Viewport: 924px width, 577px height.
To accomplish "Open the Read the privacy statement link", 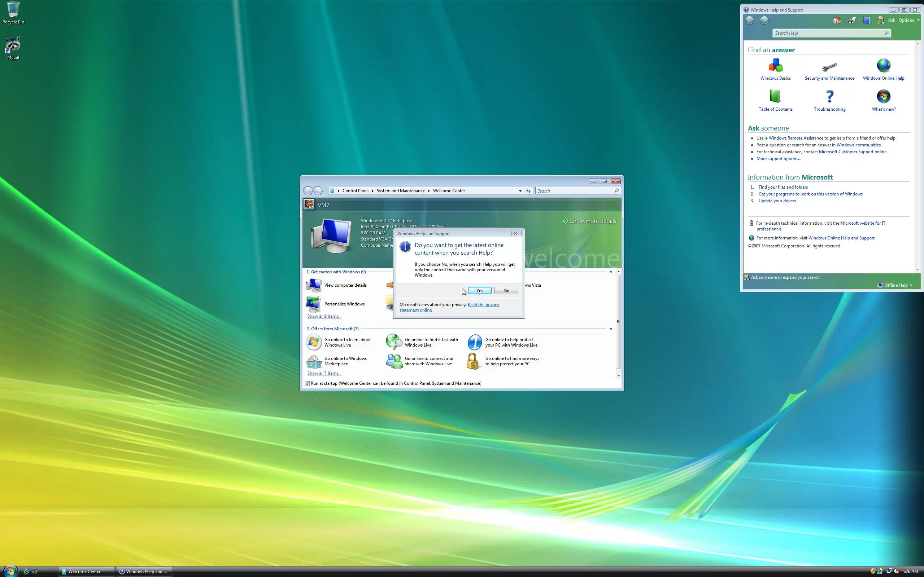I will coord(483,304).
